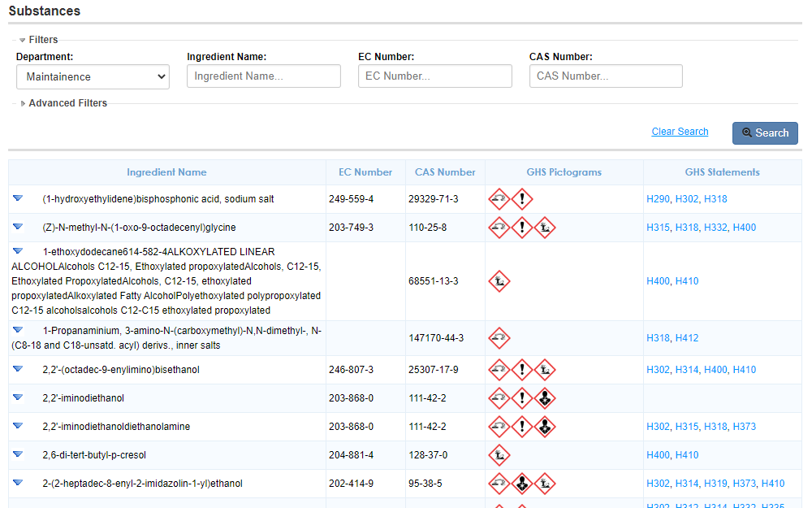812x508 pixels.
Task: Expand row for (1-hydroxyethylidene)bisphosphonic acid, sodium salt
Action: click(18, 198)
